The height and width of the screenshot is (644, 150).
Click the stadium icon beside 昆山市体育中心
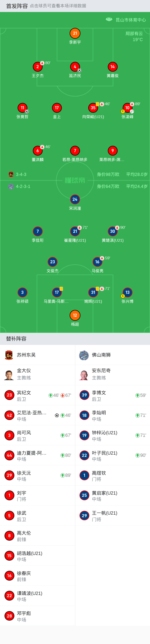click(x=109, y=19)
